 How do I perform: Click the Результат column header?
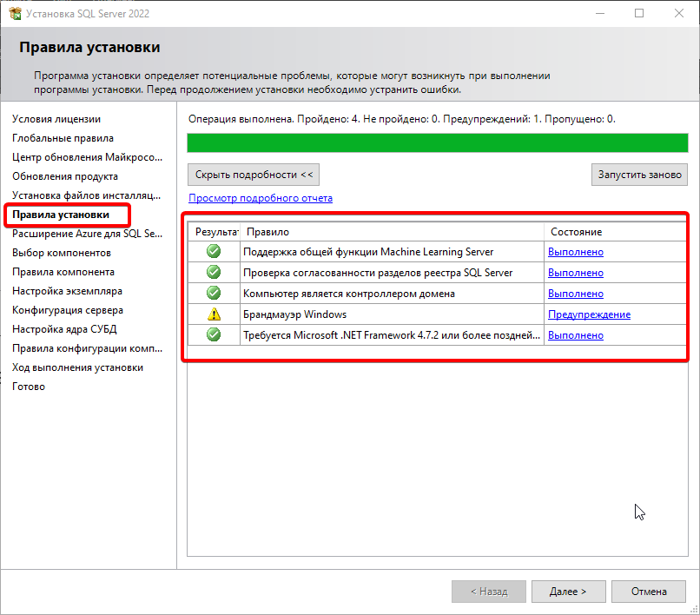click(214, 232)
